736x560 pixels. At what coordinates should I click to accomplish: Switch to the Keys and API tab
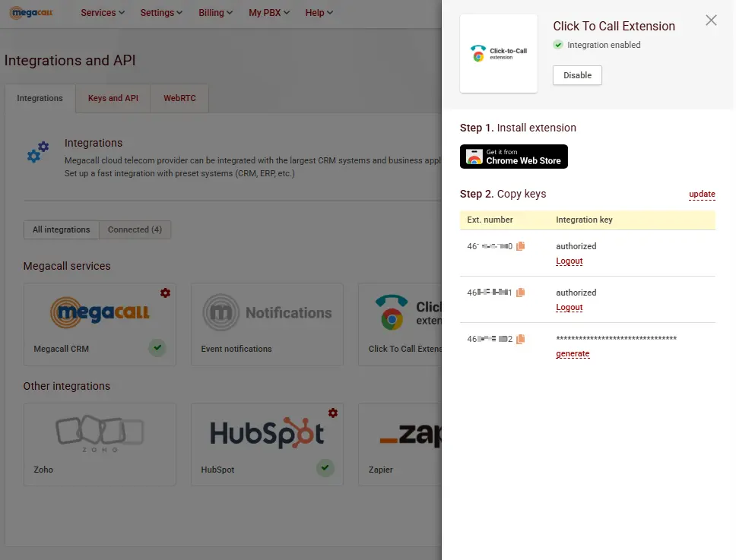point(113,98)
